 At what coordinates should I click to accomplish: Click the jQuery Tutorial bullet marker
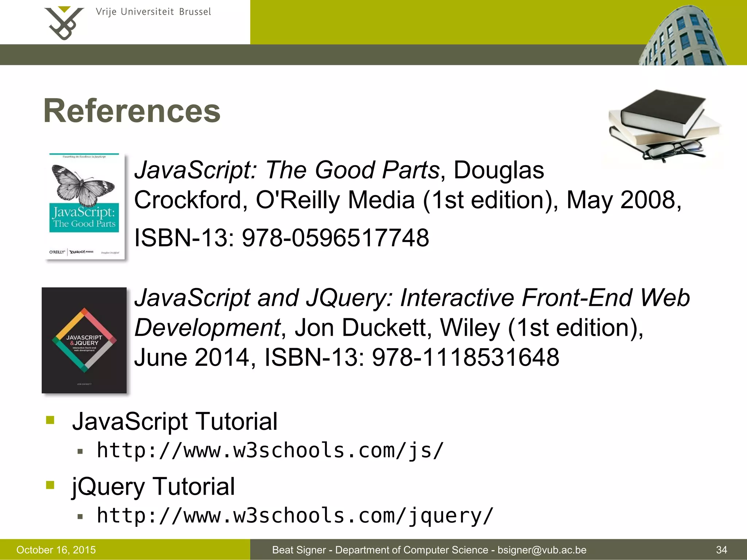(x=50, y=485)
